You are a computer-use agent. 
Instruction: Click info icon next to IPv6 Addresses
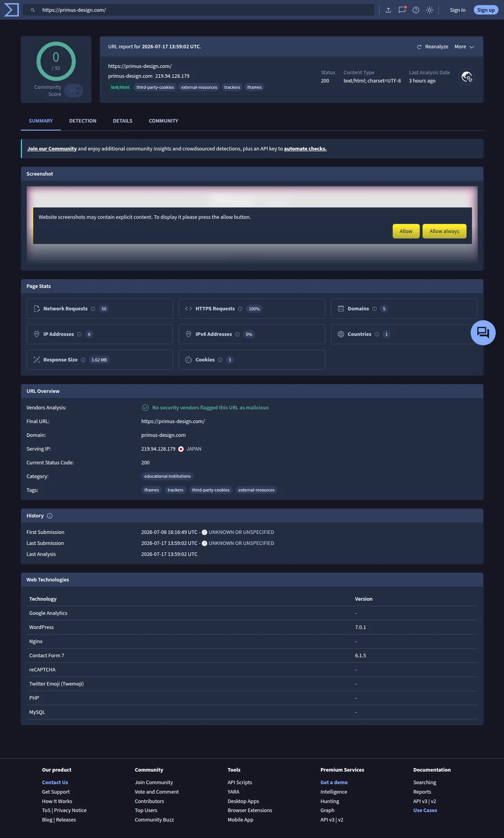coord(237,334)
